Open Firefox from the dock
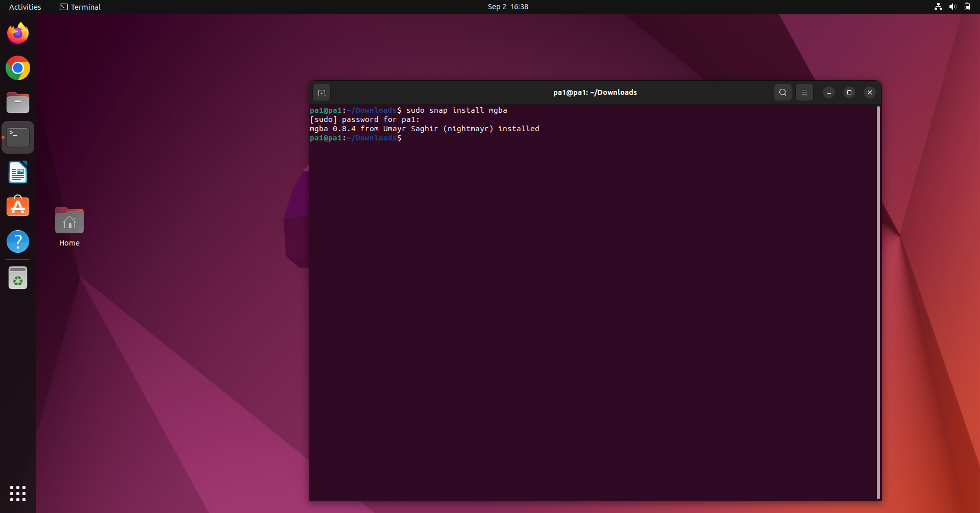The height and width of the screenshot is (513, 980). (x=17, y=33)
